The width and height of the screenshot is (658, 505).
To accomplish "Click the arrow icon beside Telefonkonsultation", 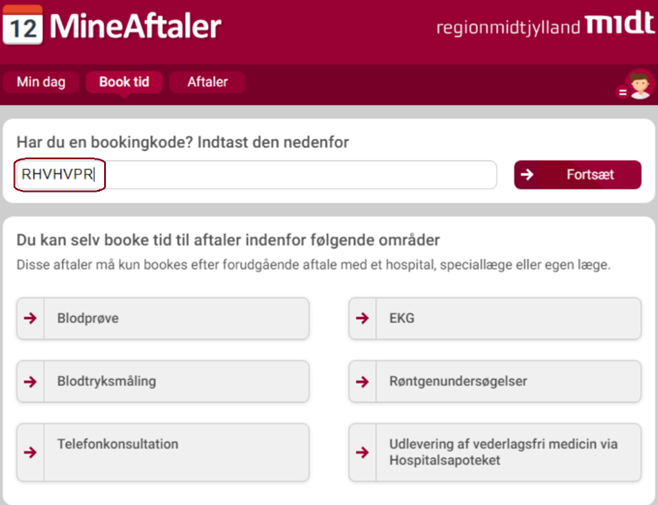I will [31, 452].
